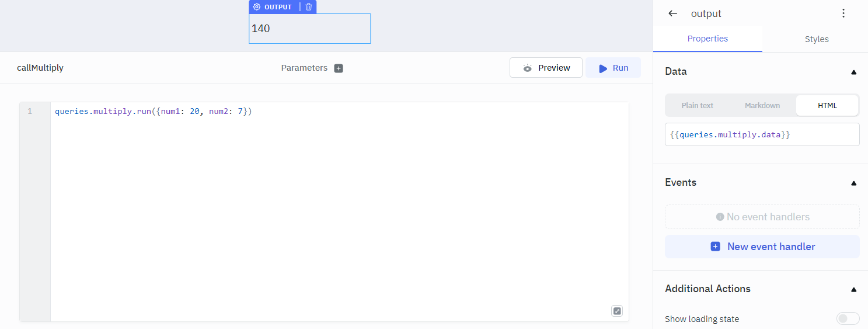Image resolution: width=868 pixels, height=329 pixels.
Task: Select Plain text data format
Action: pyautogui.click(x=698, y=106)
